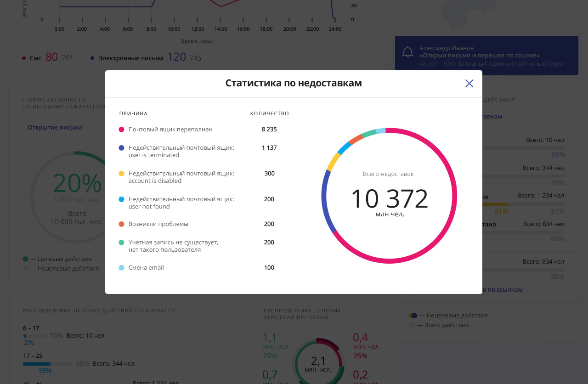Image resolution: width=588 pixels, height=384 pixels.
Task: Click the orange dot beside Возникли проблемы
Action: pos(121,224)
